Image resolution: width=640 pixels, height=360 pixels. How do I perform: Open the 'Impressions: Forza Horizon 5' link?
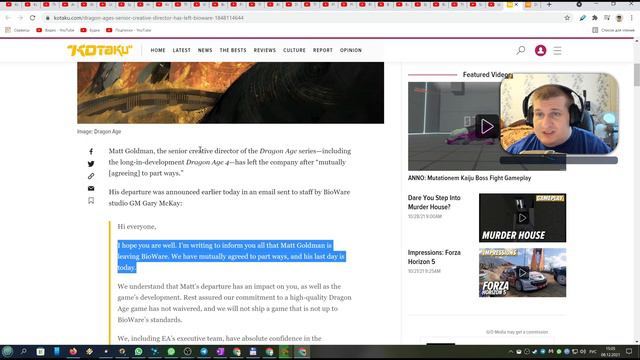[434, 257]
